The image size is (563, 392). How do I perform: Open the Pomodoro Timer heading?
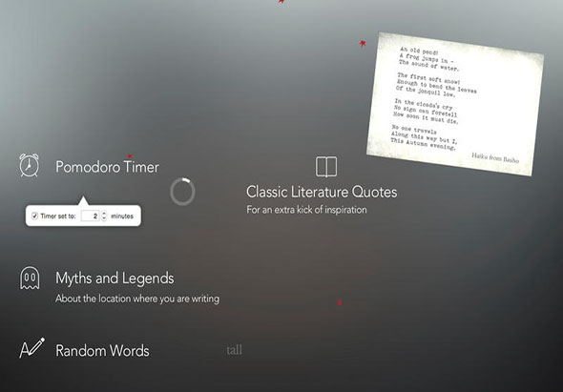pos(107,167)
